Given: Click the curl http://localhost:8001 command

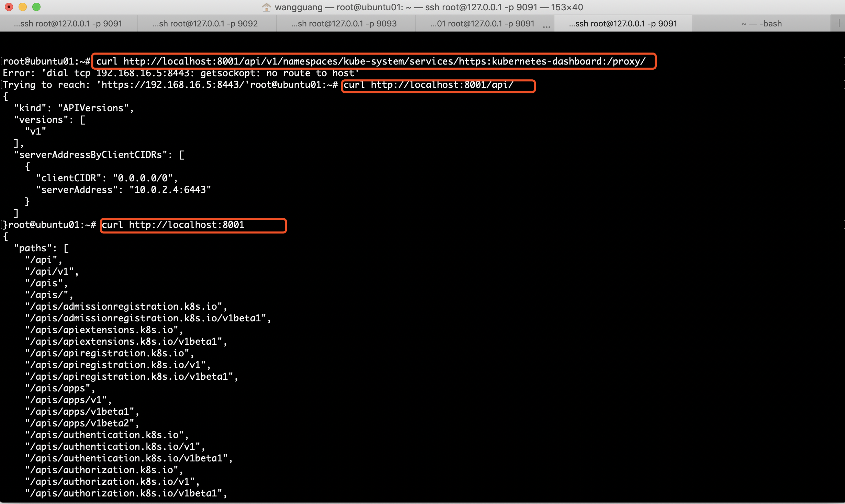Looking at the screenshot, I should pos(173,225).
